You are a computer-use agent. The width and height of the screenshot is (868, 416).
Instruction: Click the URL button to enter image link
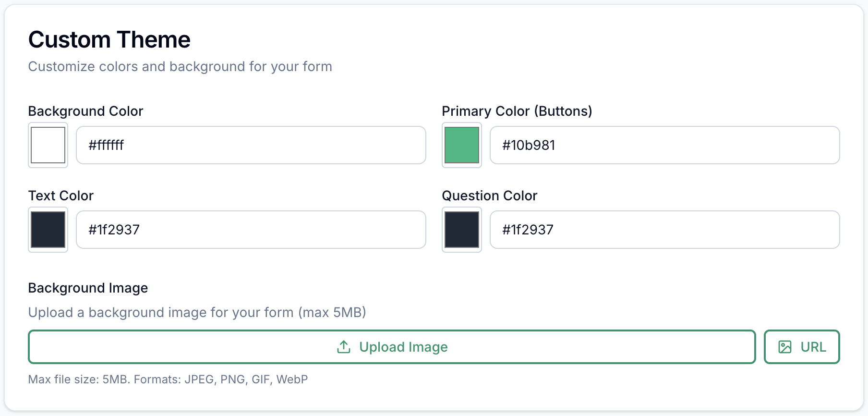coord(802,346)
